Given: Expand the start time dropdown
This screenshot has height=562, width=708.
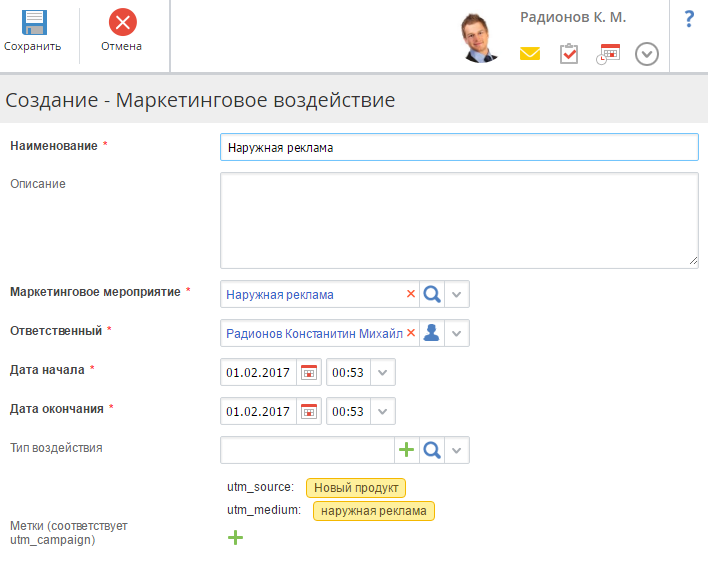Looking at the screenshot, I should tap(384, 372).
